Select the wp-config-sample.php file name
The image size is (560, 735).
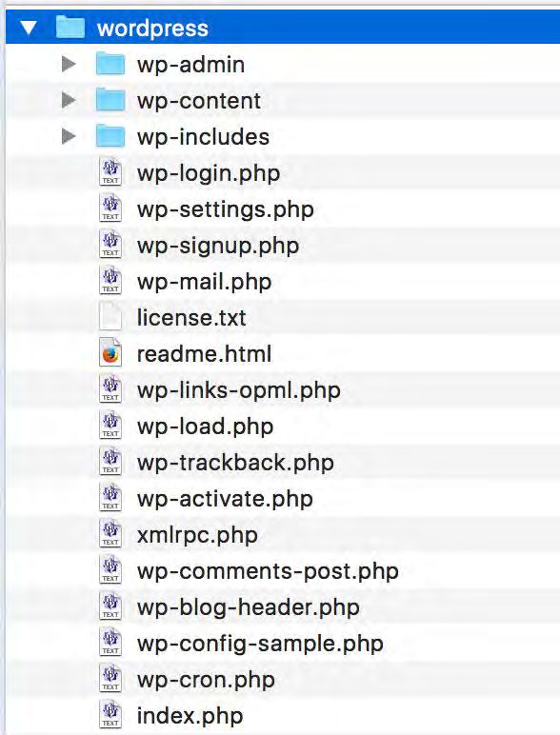(260, 644)
